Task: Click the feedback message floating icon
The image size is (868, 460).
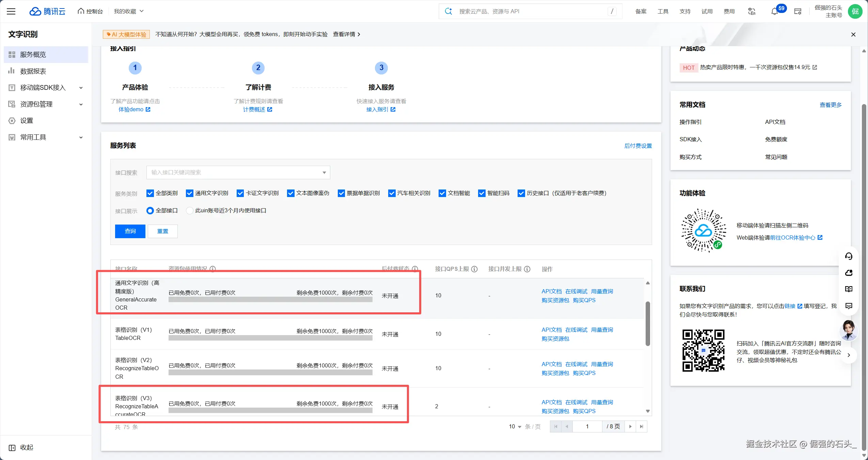Action: [x=849, y=306]
